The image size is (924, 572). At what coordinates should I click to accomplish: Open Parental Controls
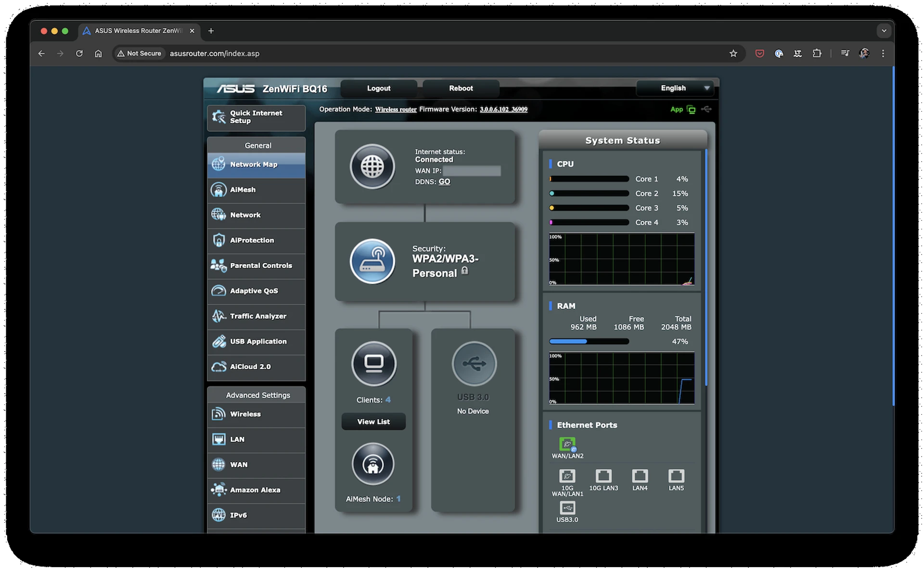coord(256,266)
